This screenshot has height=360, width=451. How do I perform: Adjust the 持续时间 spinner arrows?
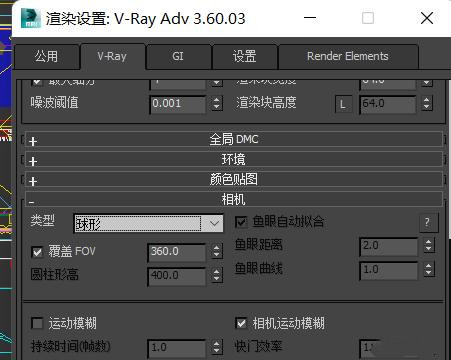click(x=217, y=347)
